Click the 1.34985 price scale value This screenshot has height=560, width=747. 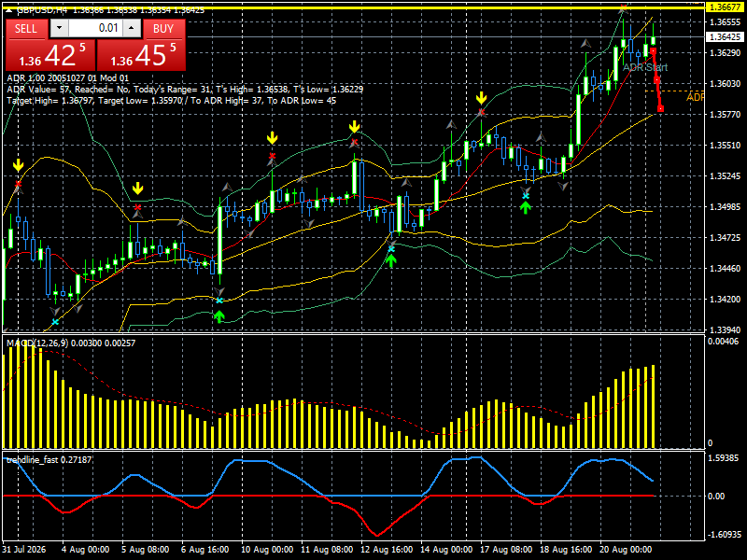click(725, 206)
